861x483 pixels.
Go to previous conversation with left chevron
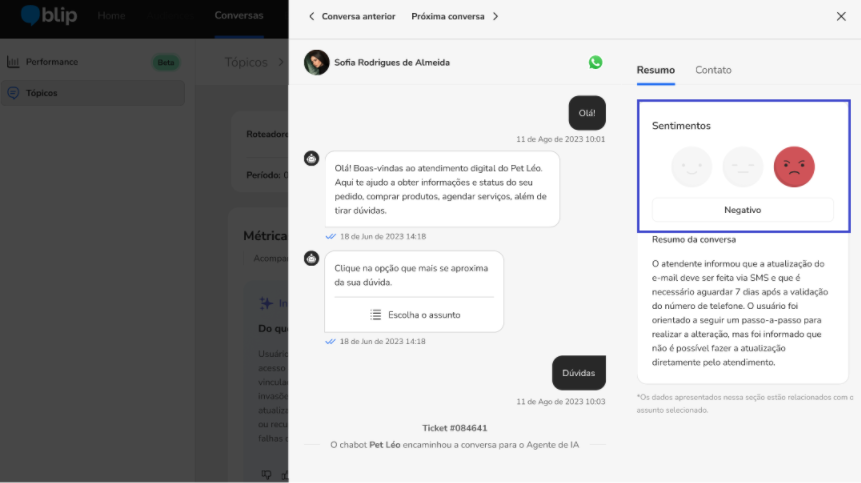click(x=311, y=16)
